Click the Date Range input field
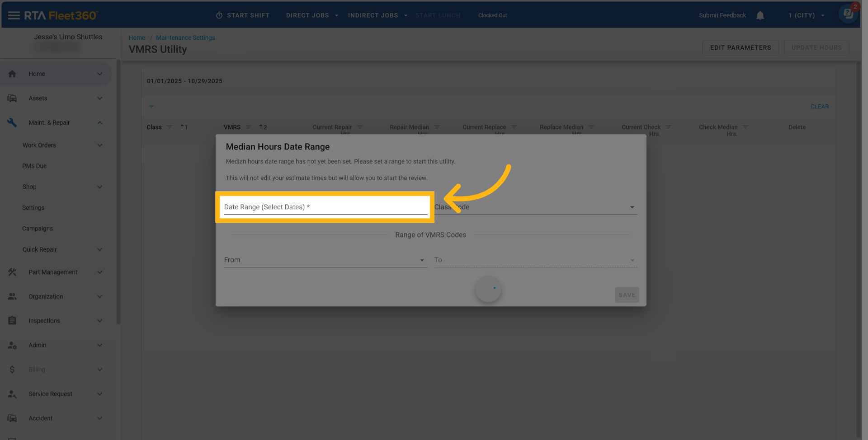868x440 pixels. pos(325,207)
